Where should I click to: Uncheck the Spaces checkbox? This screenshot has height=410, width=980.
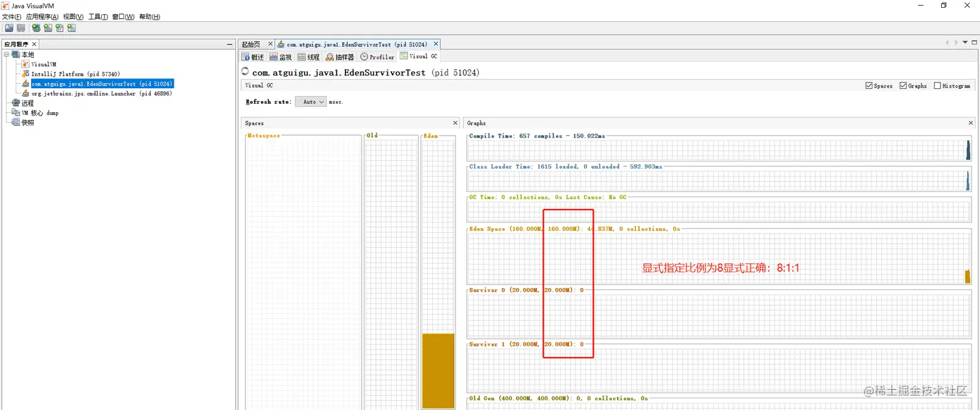(869, 86)
